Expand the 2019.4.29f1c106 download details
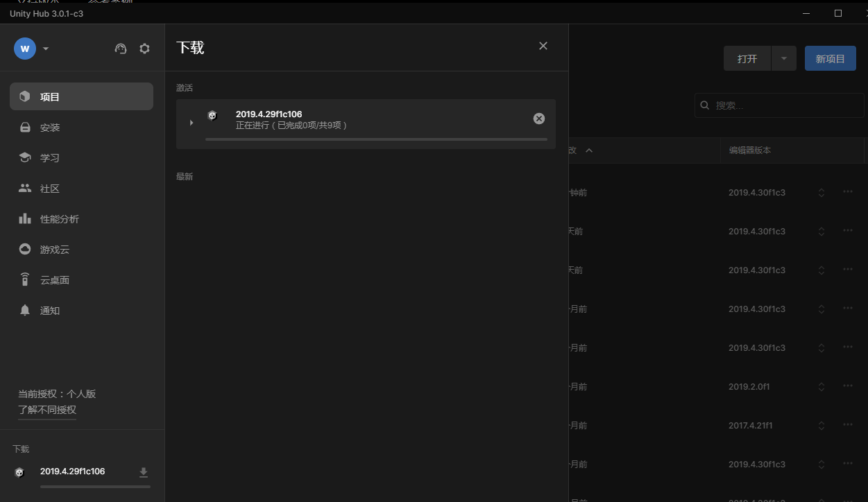 192,123
